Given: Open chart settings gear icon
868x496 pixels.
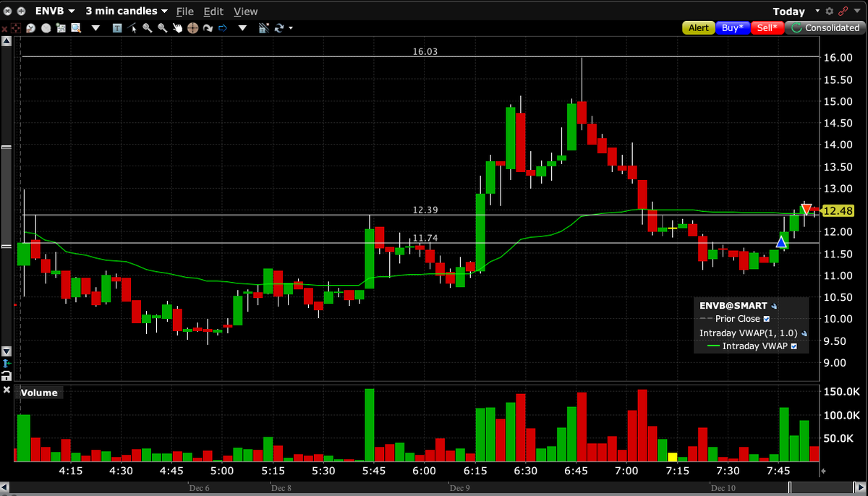Looking at the screenshot, I should (829, 11).
